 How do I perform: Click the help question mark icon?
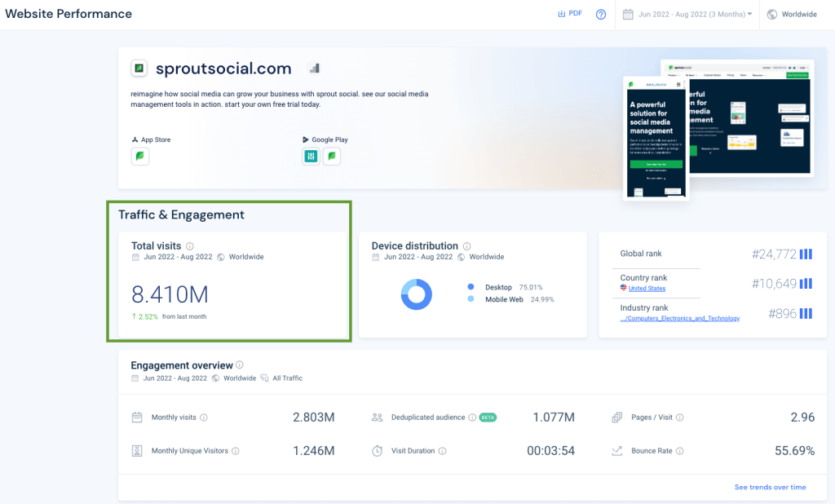pos(600,14)
